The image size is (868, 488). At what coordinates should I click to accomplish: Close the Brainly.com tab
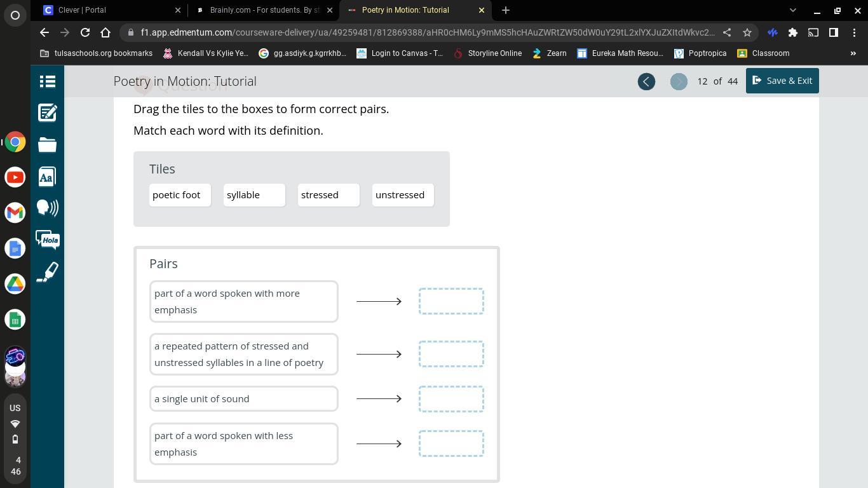(x=330, y=10)
